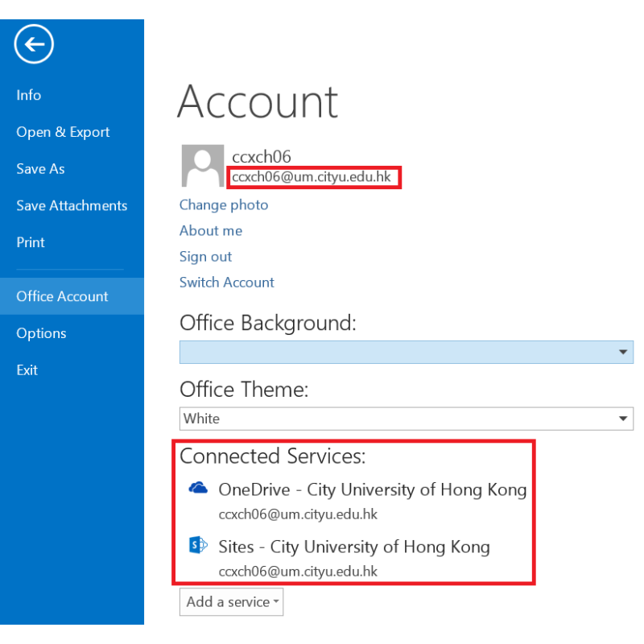
Task: Select OneDrive - City University of Hong Kong
Action: point(373,489)
